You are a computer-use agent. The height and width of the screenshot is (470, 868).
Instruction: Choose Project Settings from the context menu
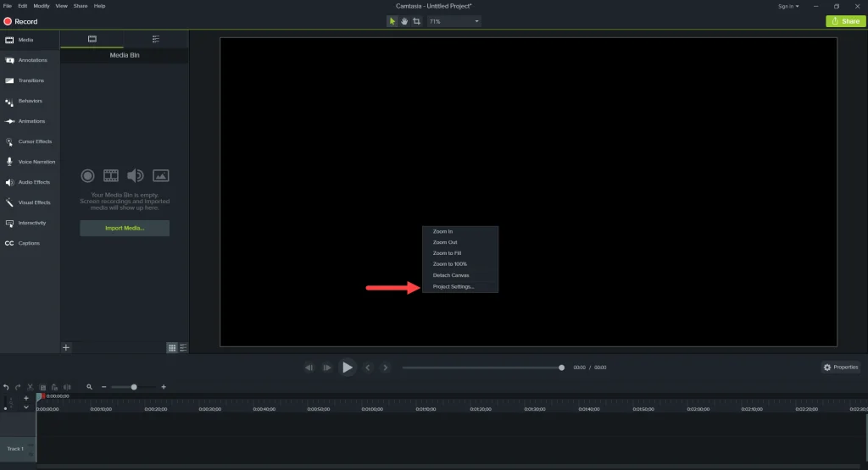point(453,287)
